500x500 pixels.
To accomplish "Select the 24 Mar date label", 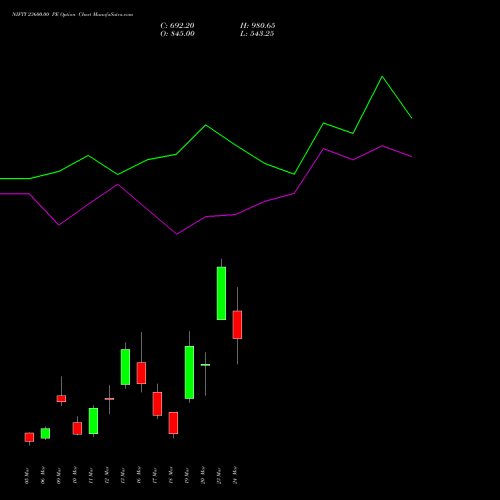I will (x=235, y=476).
